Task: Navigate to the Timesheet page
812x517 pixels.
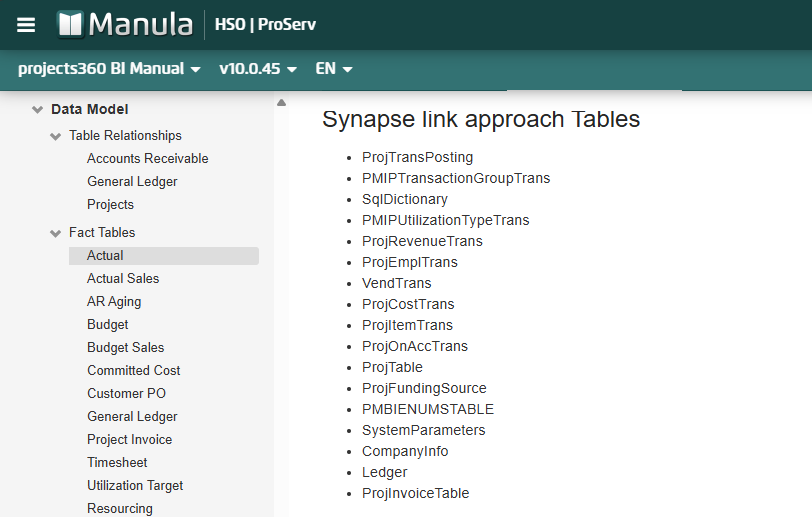Action: click(117, 462)
